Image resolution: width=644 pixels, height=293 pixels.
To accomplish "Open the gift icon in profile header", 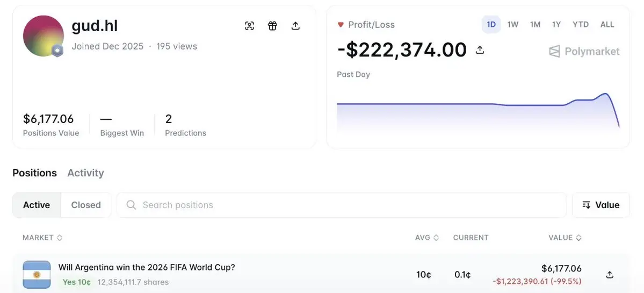I will (x=272, y=26).
